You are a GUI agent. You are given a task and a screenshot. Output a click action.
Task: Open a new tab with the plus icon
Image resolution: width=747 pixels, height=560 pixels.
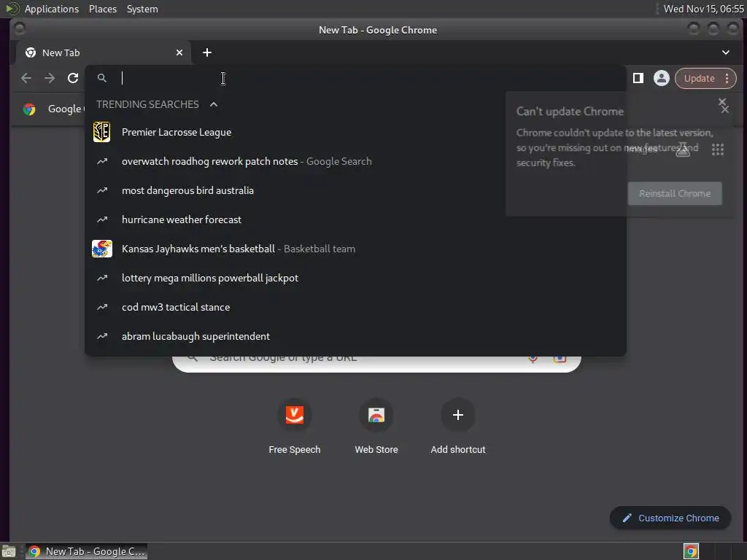click(x=206, y=52)
